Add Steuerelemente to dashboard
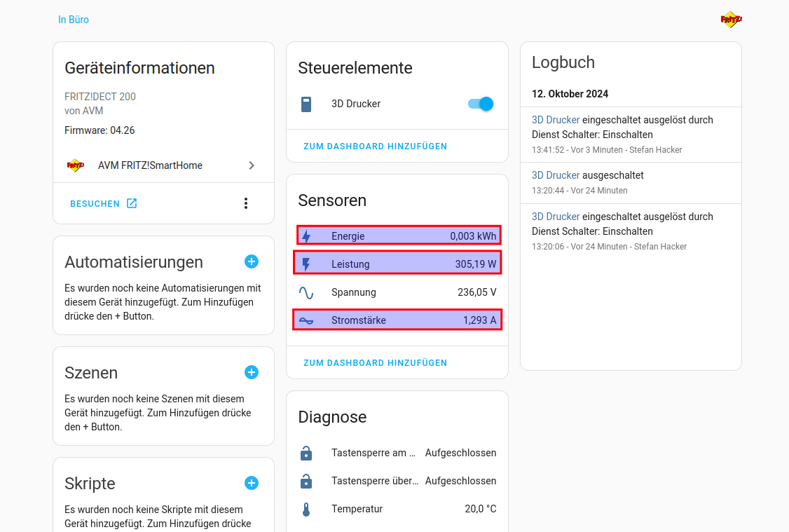The width and height of the screenshot is (789, 532). tap(375, 146)
